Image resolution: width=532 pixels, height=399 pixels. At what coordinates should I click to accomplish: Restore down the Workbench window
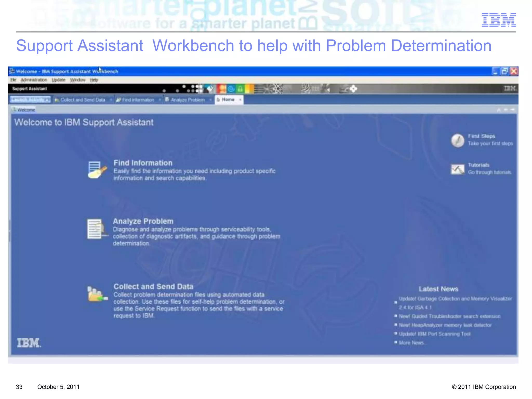pos(504,71)
